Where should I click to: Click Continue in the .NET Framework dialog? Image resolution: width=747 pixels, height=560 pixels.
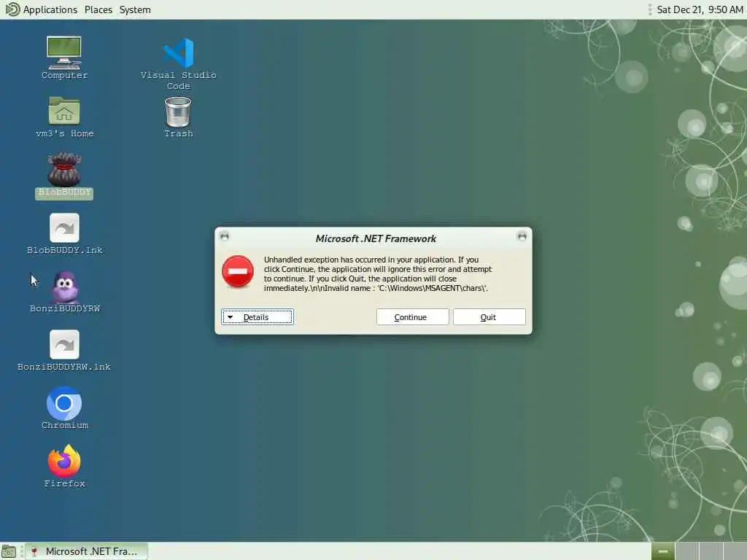pyautogui.click(x=413, y=317)
